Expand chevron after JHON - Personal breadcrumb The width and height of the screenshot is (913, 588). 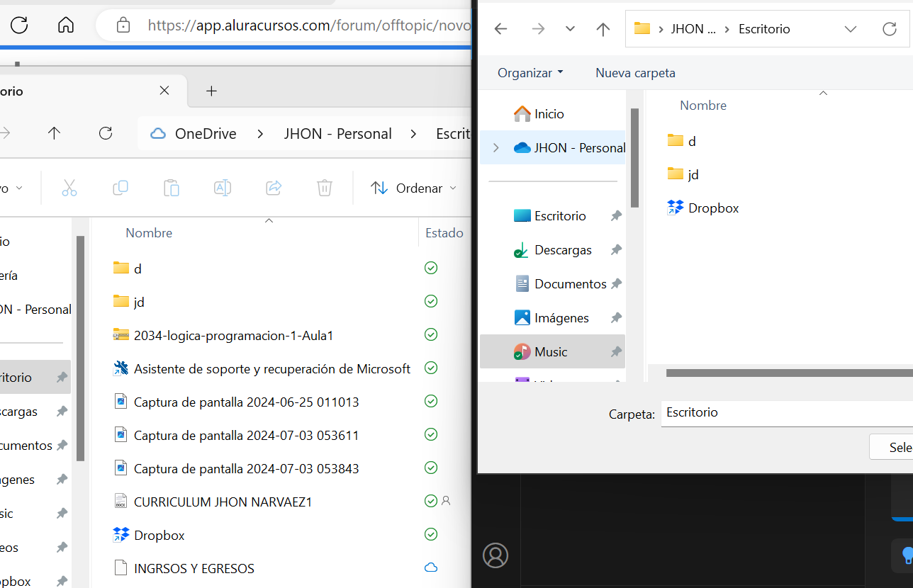click(415, 134)
